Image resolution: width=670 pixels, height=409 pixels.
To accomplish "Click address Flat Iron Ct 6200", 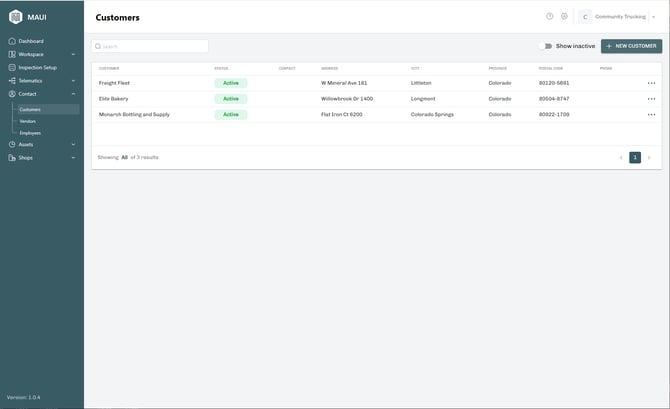I will click(x=342, y=115).
